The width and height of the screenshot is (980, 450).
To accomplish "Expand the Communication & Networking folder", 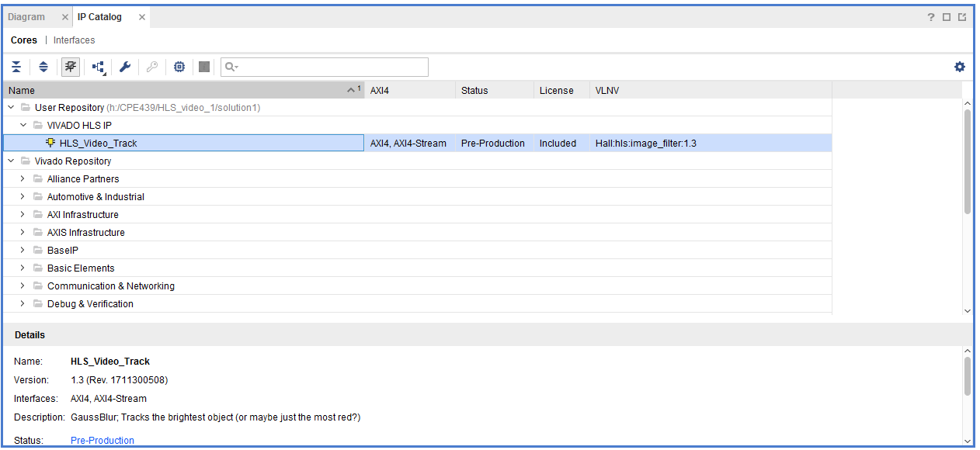I will point(23,286).
